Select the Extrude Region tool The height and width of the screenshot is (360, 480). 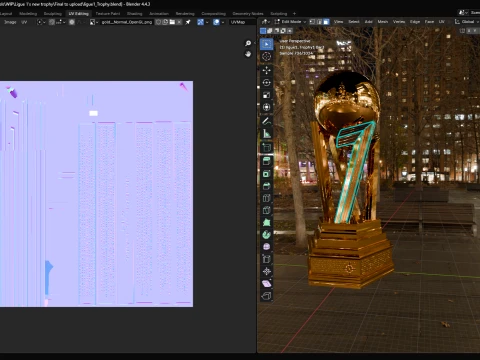pos(266,161)
